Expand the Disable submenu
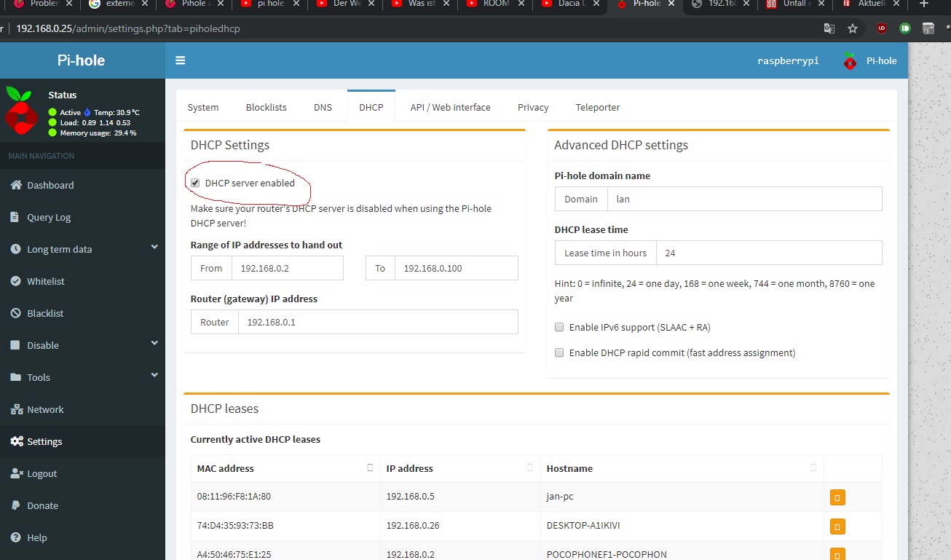 pos(82,345)
